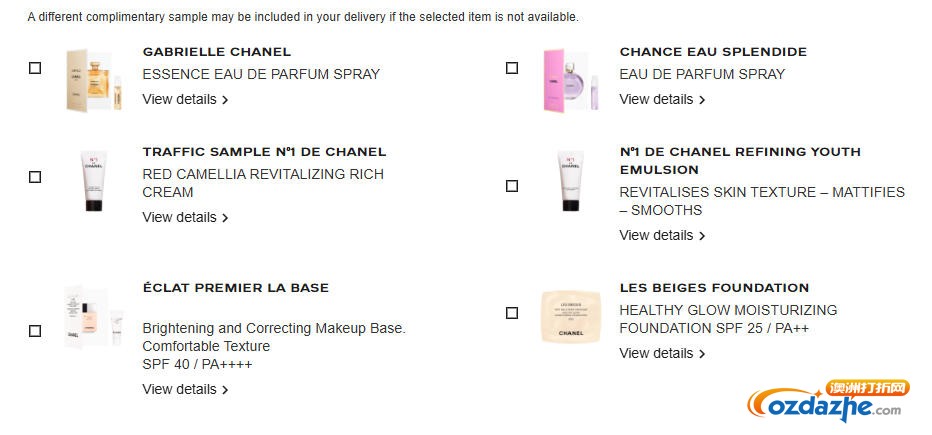Select the Éclat Premier La Base checkbox
Viewport: 932px width, 435px height.
click(x=35, y=331)
